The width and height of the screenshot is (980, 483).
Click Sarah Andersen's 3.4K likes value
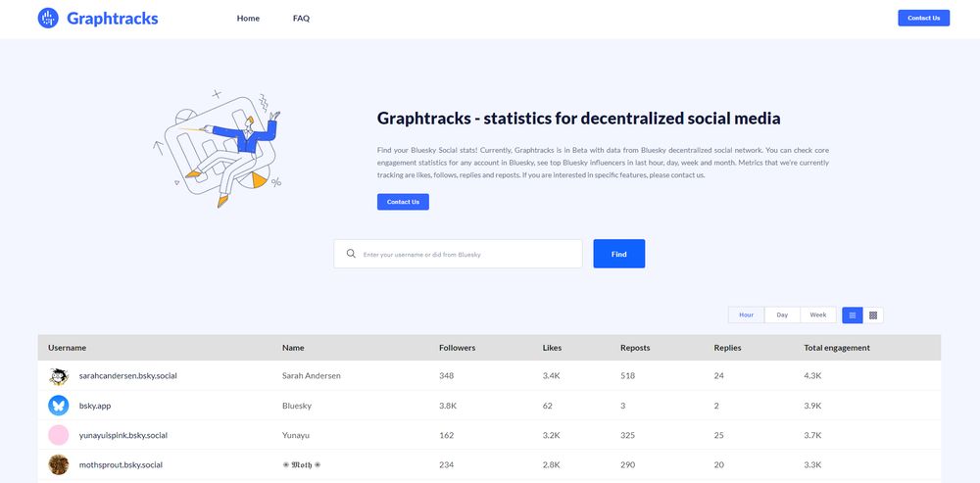(551, 376)
